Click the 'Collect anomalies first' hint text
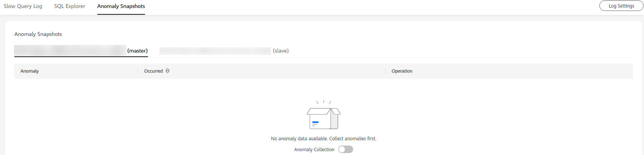The width and height of the screenshot is (644, 155). pos(353,139)
